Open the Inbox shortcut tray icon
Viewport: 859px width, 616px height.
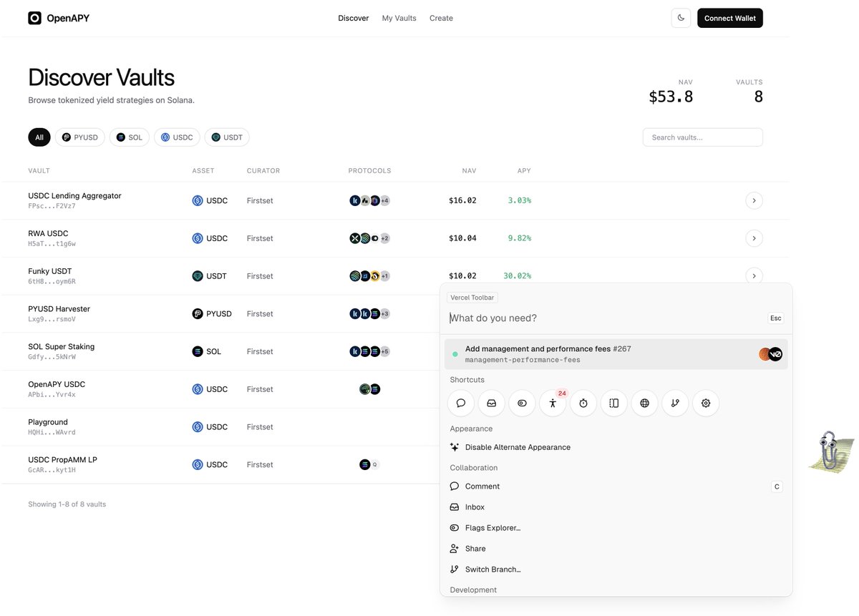click(492, 404)
